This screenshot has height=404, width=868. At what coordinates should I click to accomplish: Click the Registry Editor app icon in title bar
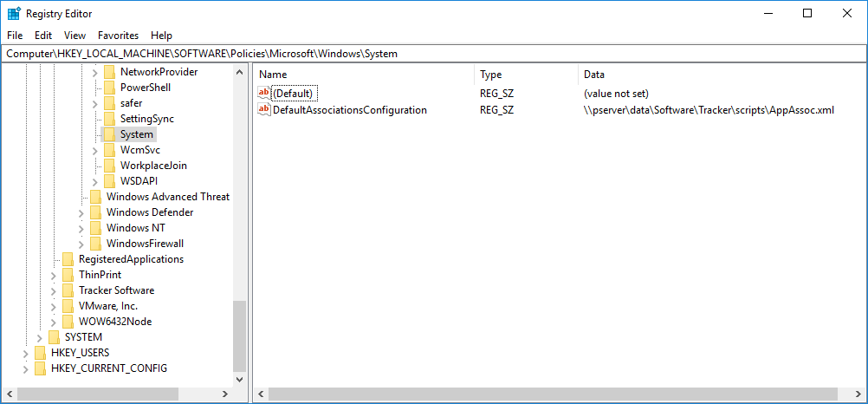(x=14, y=14)
